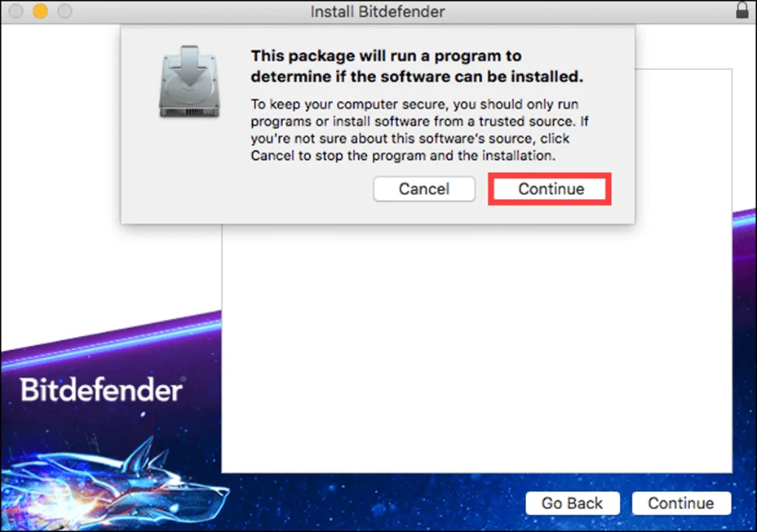Cancel the package verification dialog
Viewport: 757px width, 532px height.
tap(424, 188)
